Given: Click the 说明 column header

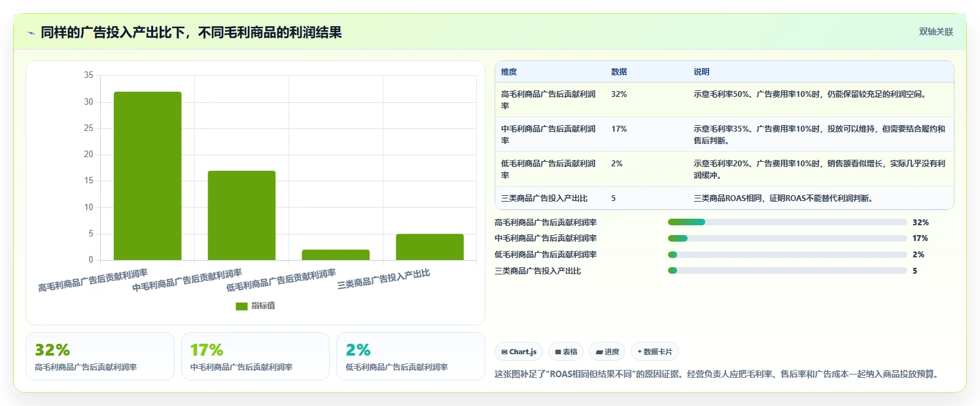Looking at the screenshot, I should tap(701, 72).
